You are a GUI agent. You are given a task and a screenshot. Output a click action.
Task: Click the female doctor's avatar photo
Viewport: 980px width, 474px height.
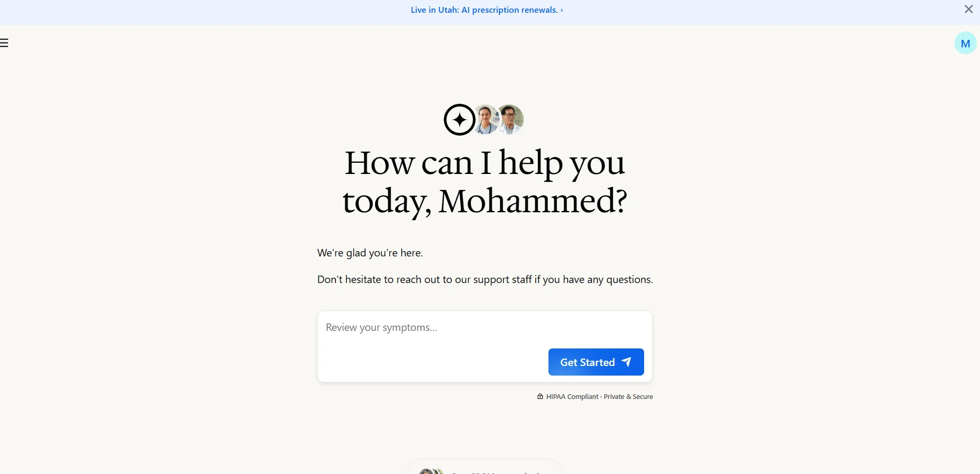pyautogui.click(x=486, y=120)
